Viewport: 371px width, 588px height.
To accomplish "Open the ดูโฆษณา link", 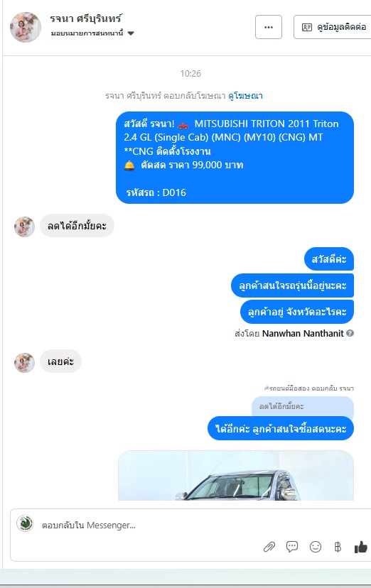I will click(245, 96).
